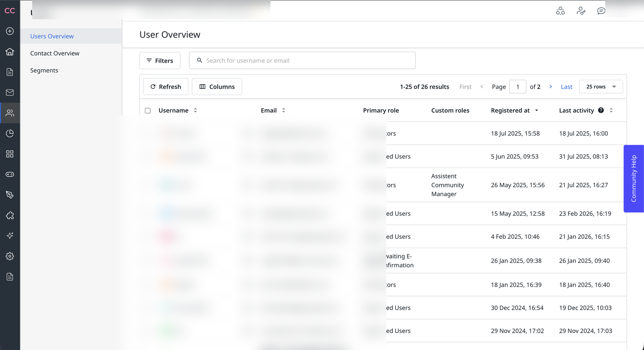
Task: Open the Filters button
Action: pyautogui.click(x=160, y=60)
